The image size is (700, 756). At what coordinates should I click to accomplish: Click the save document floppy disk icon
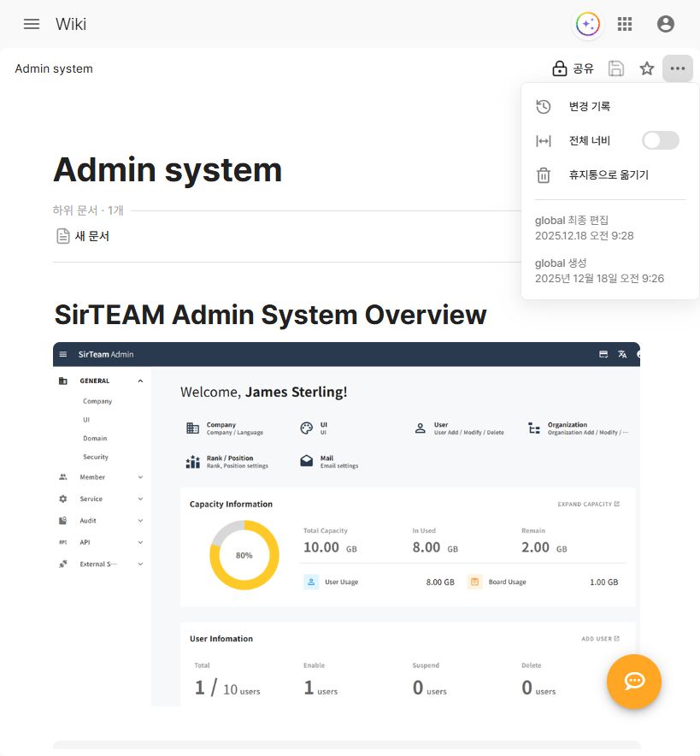[x=615, y=68]
